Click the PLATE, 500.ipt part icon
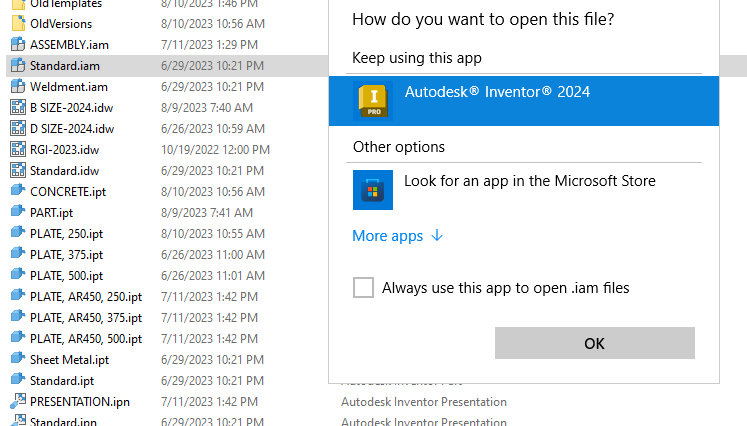The width and height of the screenshot is (747, 426). (x=18, y=274)
